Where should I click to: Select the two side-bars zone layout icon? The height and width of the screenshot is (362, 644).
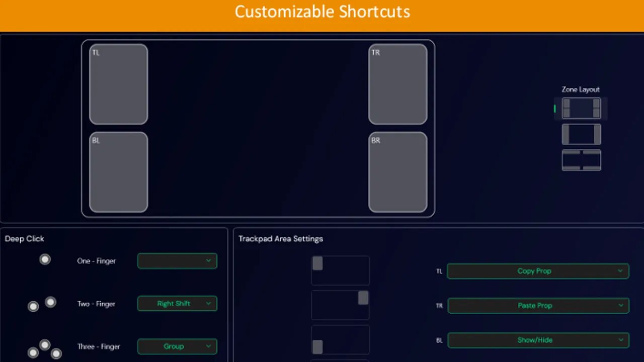pos(581,134)
